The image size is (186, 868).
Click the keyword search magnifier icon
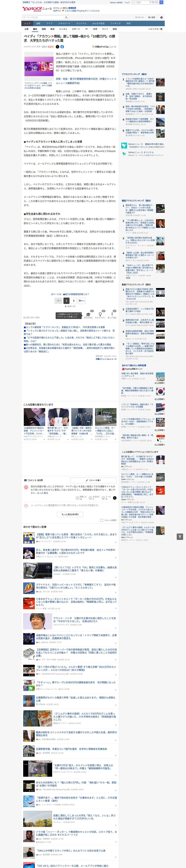pos(66,18)
